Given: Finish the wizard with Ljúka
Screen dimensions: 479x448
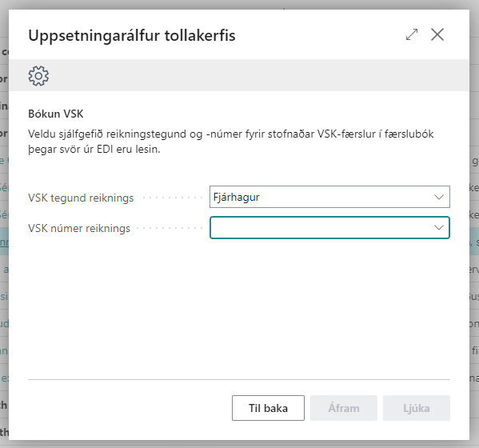Looking at the screenshot, I should tap(417, 408).
